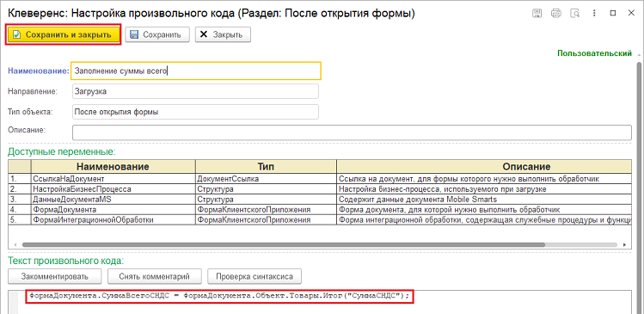Click the Пользовательский label
The width and height of the screenshot is (644, 314).
coord(594,53)
